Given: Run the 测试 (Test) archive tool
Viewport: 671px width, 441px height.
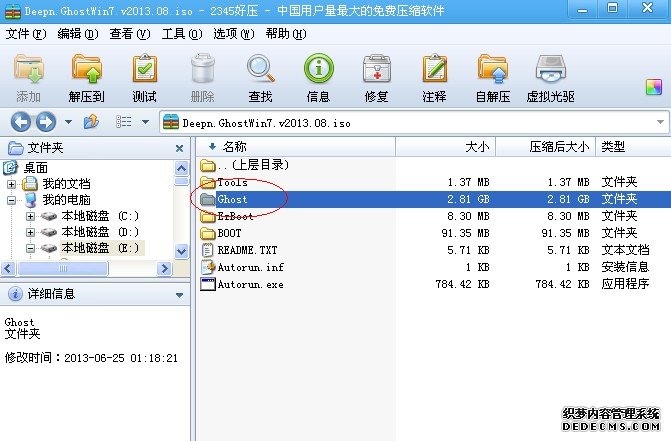Looking at the screenshot, I should coord(145,78).
